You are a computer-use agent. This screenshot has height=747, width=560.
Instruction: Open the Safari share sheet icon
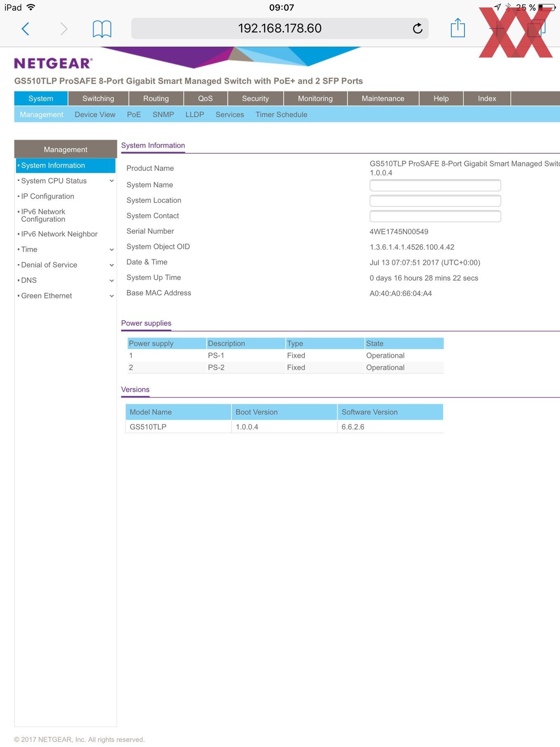click(x=457, y=28)
